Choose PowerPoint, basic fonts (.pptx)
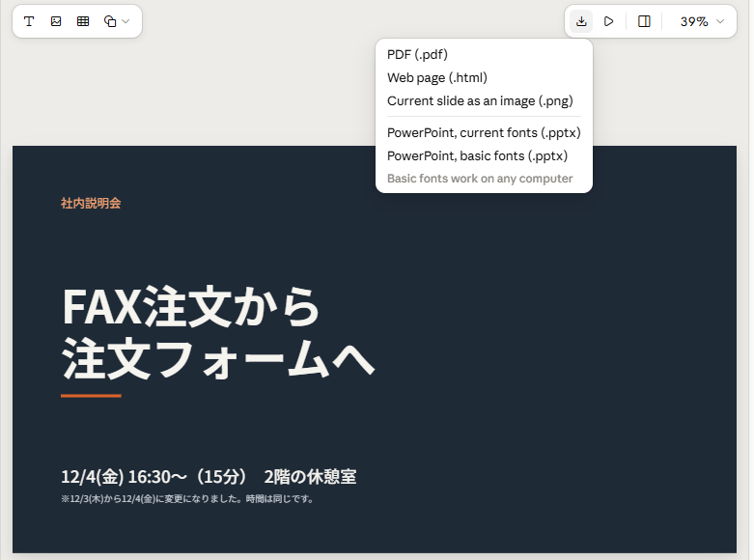The width and height of the screenshot is (754, 560). pyautogui.click(x=484, y=155)
